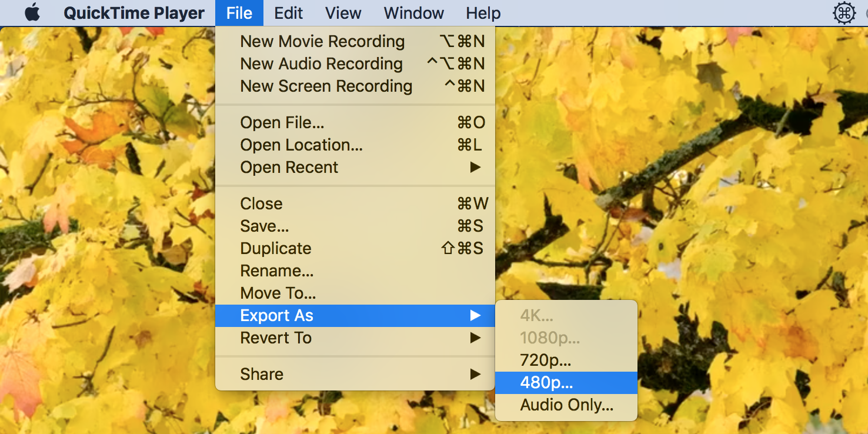This screenshot has height=434, width=868.
Task: Select New Audio Recording
Action: coord(321,64)
